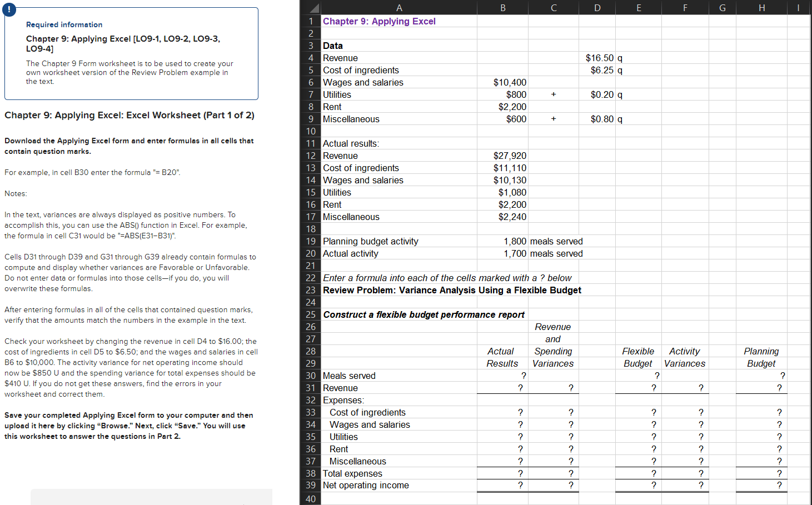The width and height of the screenshot is (812, 505).
Task: Click the Wages and salaries cell showing $10,400
Action: pyautogui.click(x=509, y=82)
